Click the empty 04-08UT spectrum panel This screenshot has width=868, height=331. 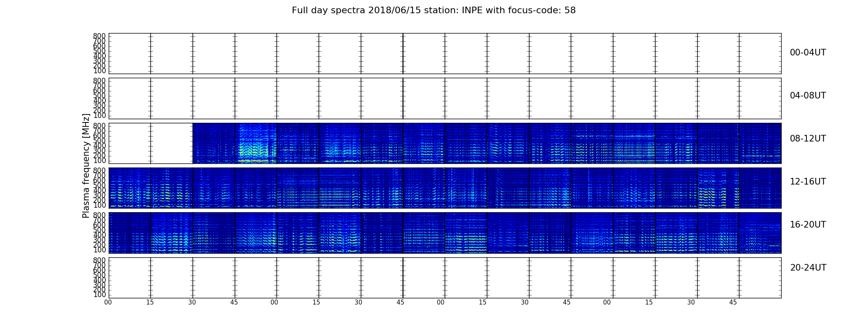[445, 98]
